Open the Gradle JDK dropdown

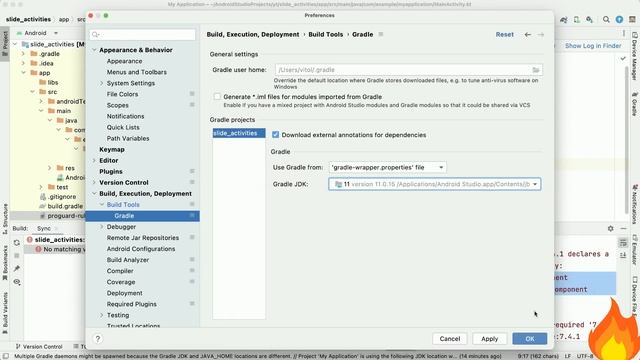click(x=435, y=184)
